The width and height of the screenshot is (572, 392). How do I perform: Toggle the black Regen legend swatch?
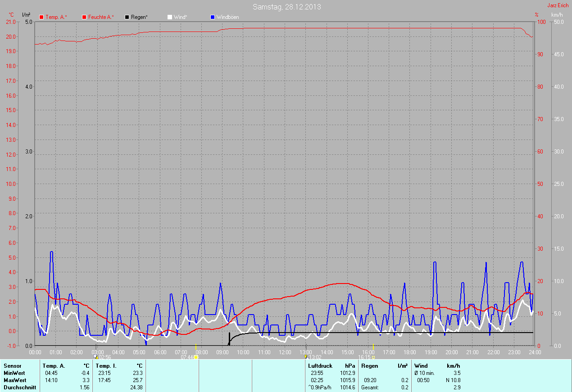click(x=127, y=17)
